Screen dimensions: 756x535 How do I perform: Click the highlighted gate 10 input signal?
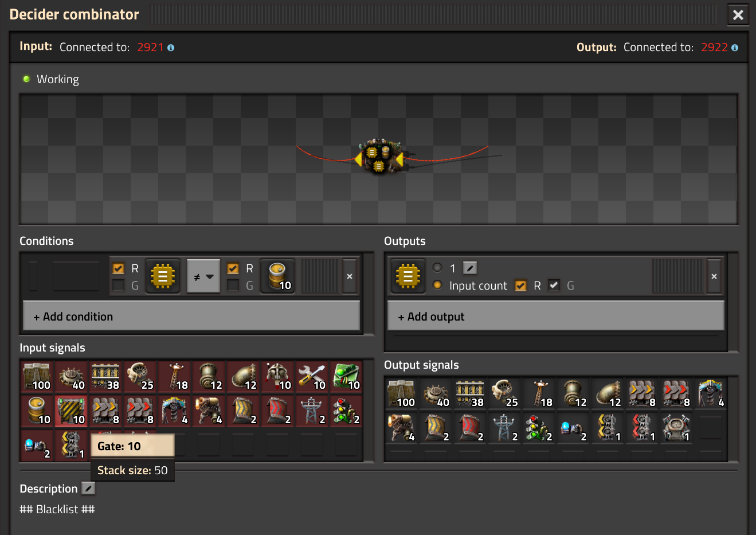pyautogui.click(x=71, y=411)
